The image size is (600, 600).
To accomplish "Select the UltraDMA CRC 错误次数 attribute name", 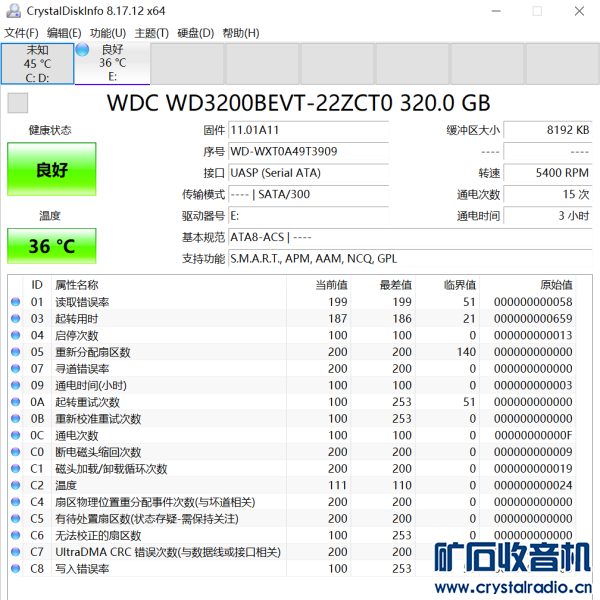I will (x=168, y=552).
